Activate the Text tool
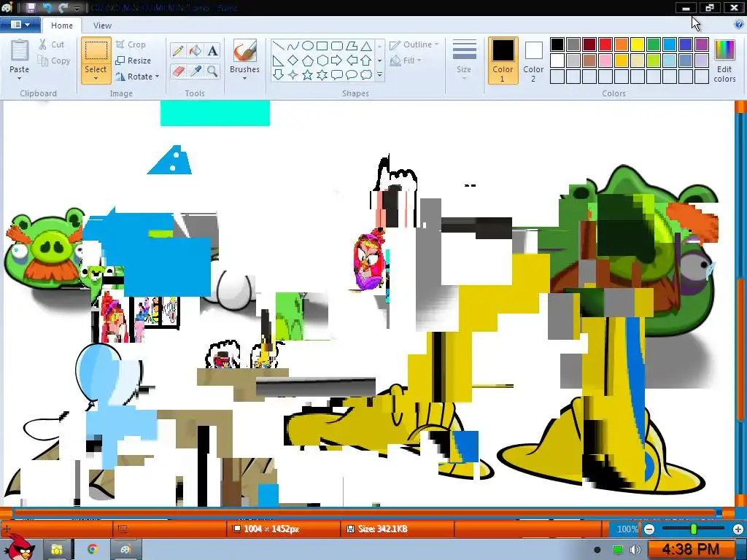Screen dimensions: 747x560 [212, 50]
